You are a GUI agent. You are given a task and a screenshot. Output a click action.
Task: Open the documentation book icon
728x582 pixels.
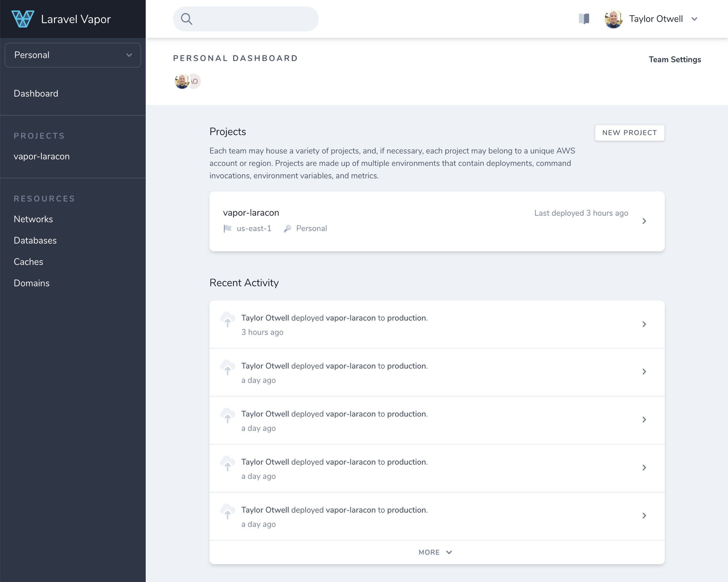(584, 18)
